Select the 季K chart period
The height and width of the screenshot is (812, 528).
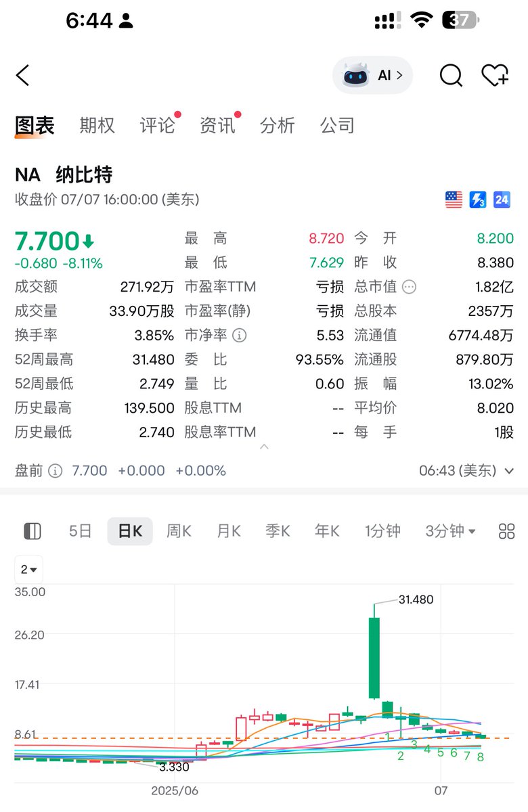coord(278,531)
